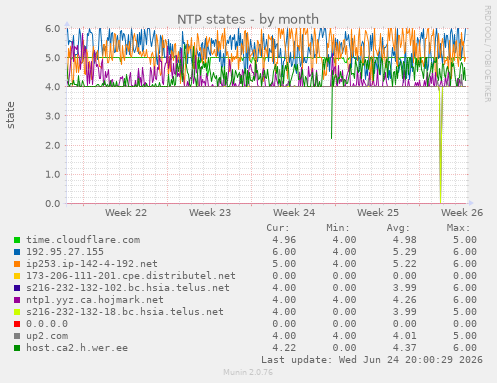Click the Cur: column header
The width and height of the screenshot is (497, 383).
tap(278, 228)
